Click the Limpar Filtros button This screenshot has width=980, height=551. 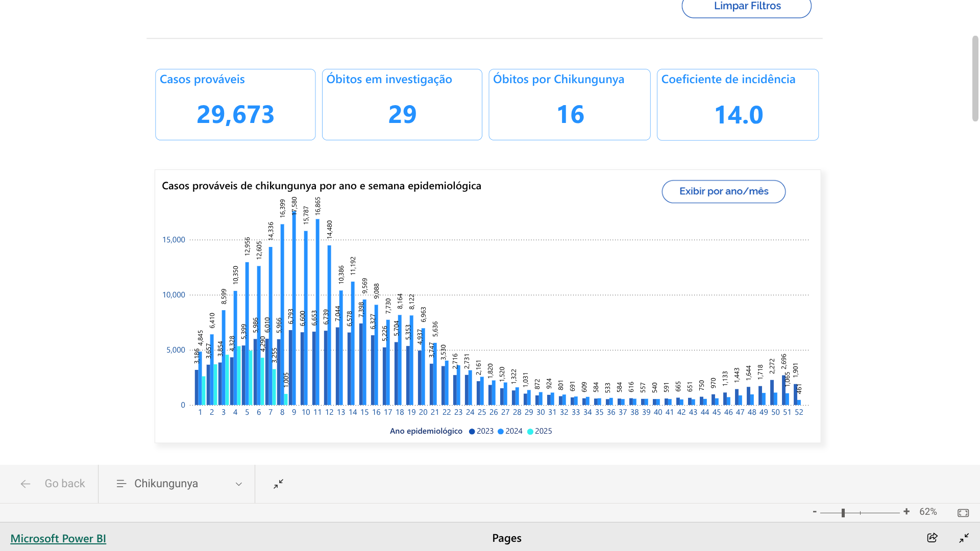tap(746, 7)
